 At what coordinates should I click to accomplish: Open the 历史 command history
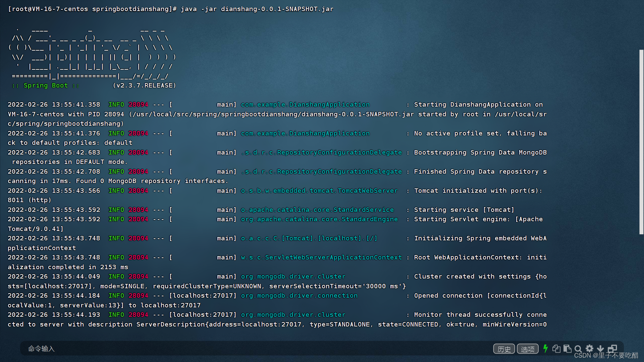[504, 349]
